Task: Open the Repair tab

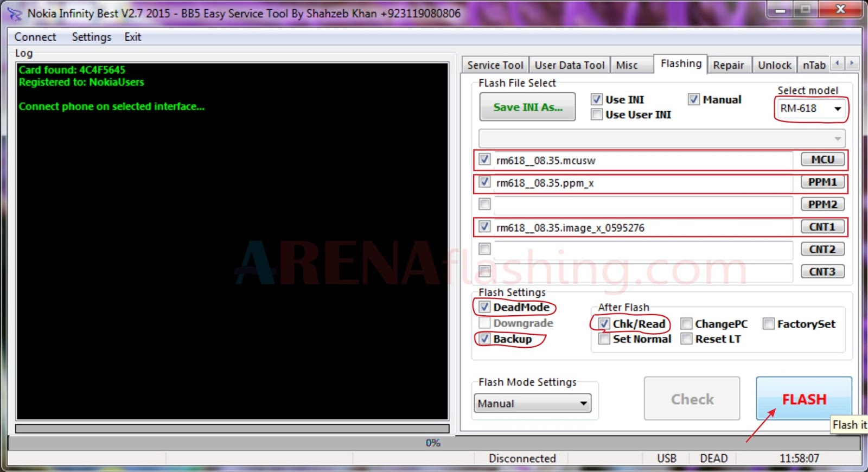Action: point(729,65)
